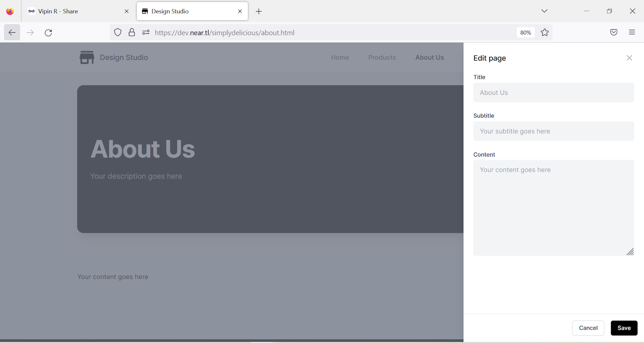The image size is (644, 343).
Task: Grab the Content textarea resize handle
Action: 630,252
